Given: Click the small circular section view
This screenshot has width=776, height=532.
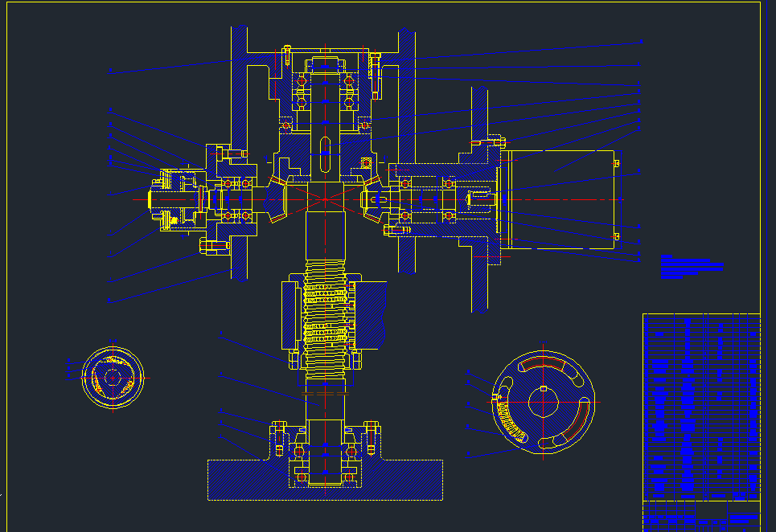Looking at the screenshot, I should click(x=113, y=378).
